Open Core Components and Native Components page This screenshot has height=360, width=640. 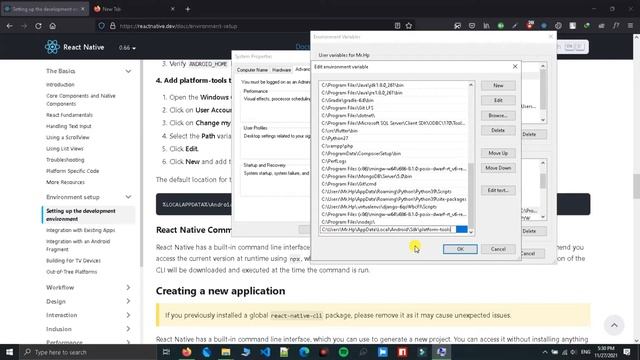coord(81,100)
